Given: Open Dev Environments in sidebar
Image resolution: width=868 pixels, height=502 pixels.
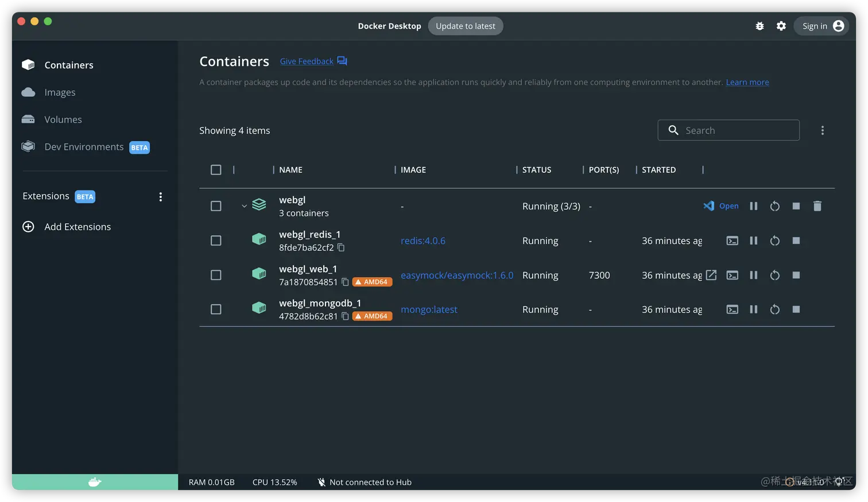Looking at the screenshot, I should [86, 147].
